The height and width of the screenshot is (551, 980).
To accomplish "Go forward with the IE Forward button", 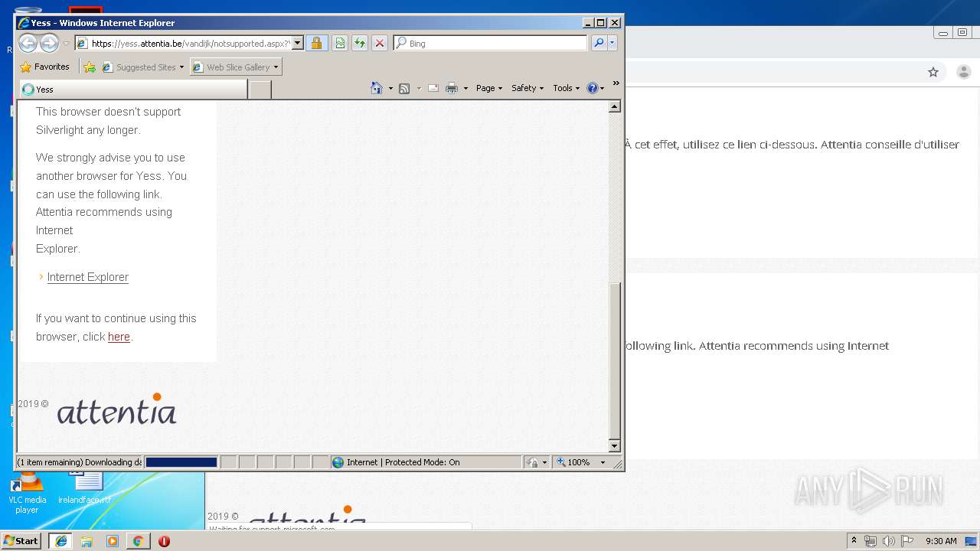I will [x=49, y=43].
